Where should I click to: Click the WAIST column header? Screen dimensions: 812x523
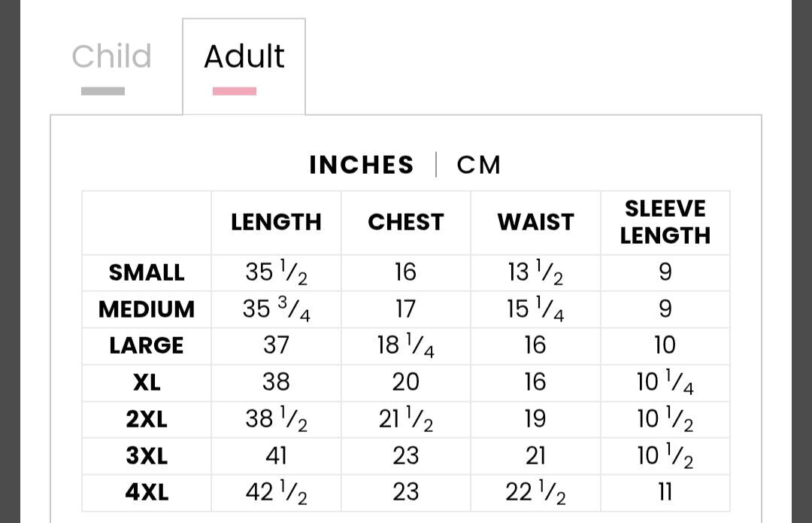point(535,222)
